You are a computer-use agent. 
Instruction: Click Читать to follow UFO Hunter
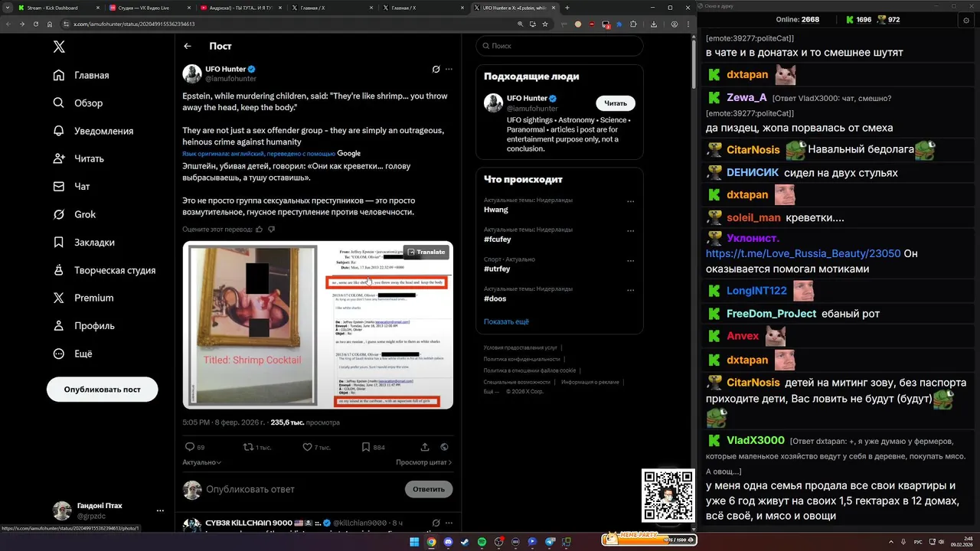point(616,103)
